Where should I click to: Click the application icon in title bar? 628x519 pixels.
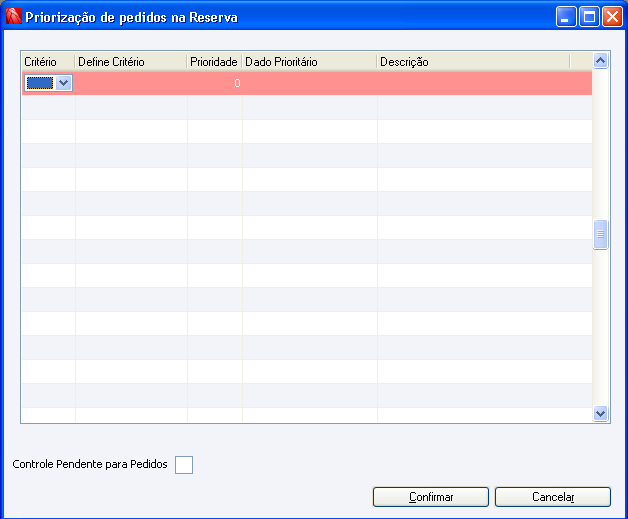coord(14,16)
